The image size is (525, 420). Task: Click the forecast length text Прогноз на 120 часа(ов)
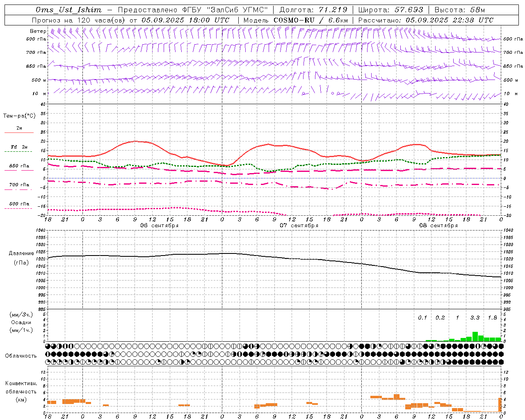point(78,20)
